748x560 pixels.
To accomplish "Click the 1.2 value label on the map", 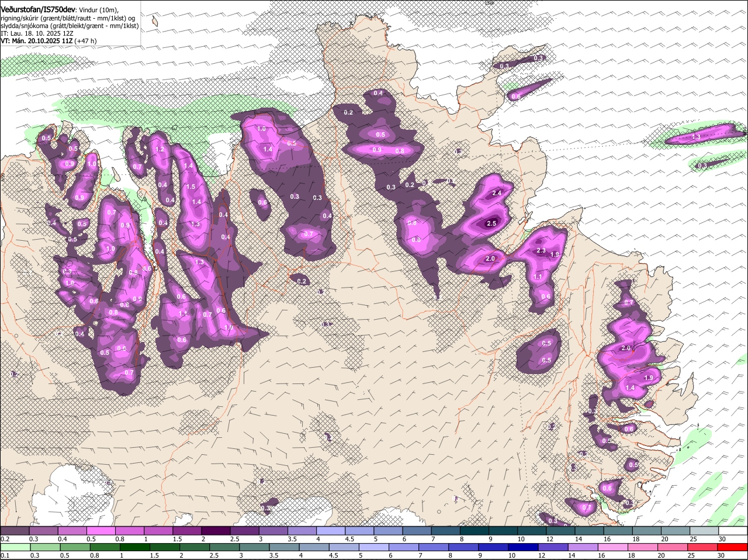I will tap(160, 150).
